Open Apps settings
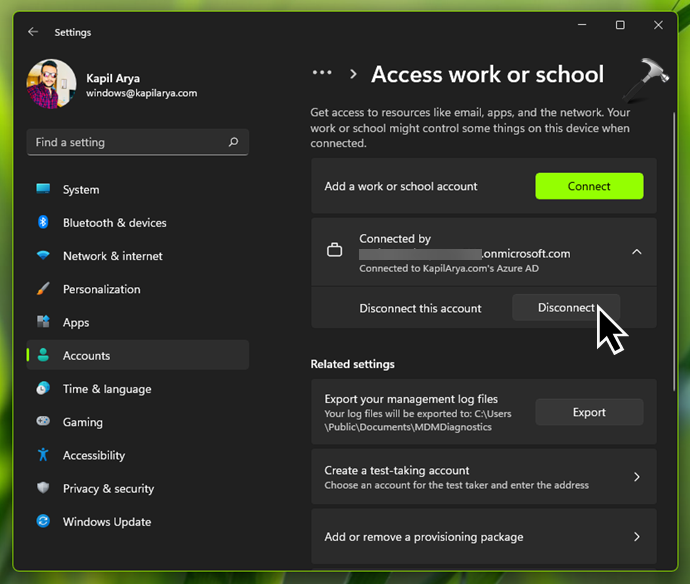The image size is (690, 584). [138, 322]
